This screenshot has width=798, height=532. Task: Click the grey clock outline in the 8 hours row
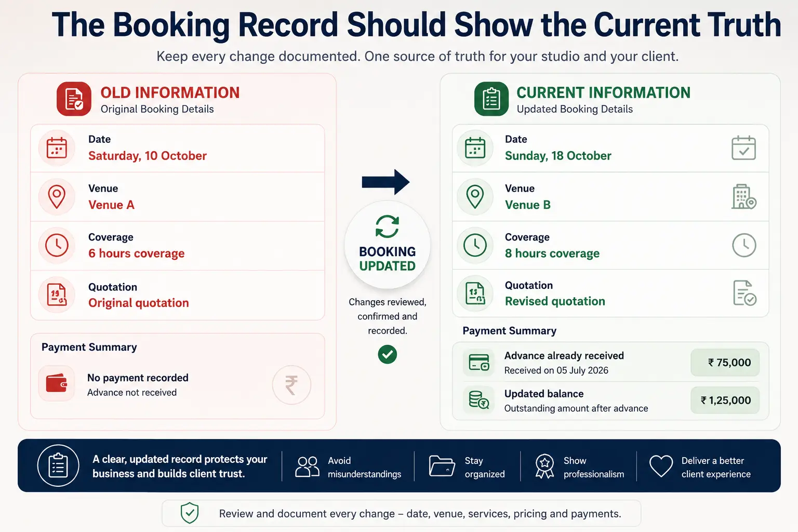[x=744, y=245]
